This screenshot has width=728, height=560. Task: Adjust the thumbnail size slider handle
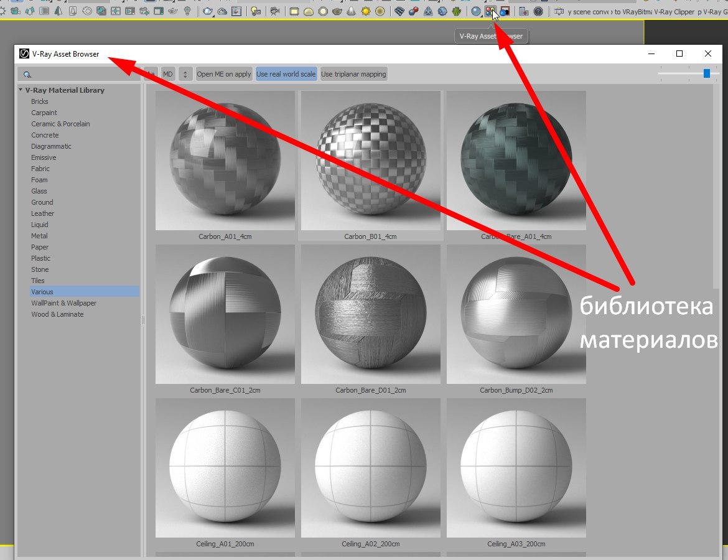tap(707, 73)
